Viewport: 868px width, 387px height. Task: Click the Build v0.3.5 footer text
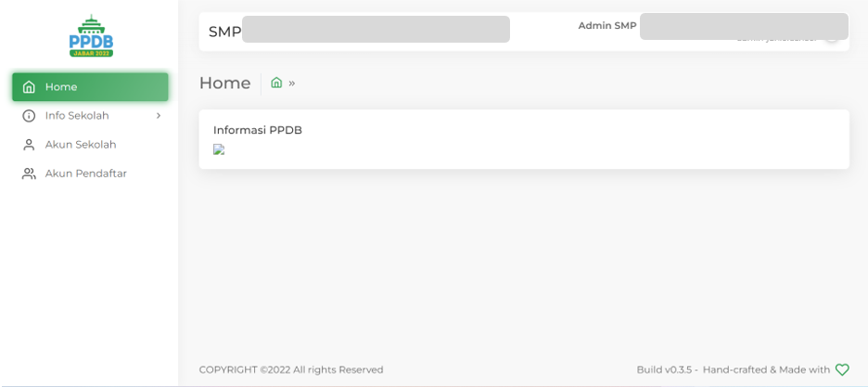pos(666,369)
